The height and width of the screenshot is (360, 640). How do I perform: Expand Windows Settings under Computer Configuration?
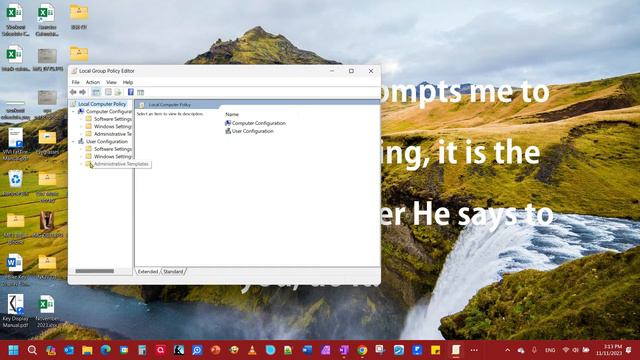[x=81, y=127]
